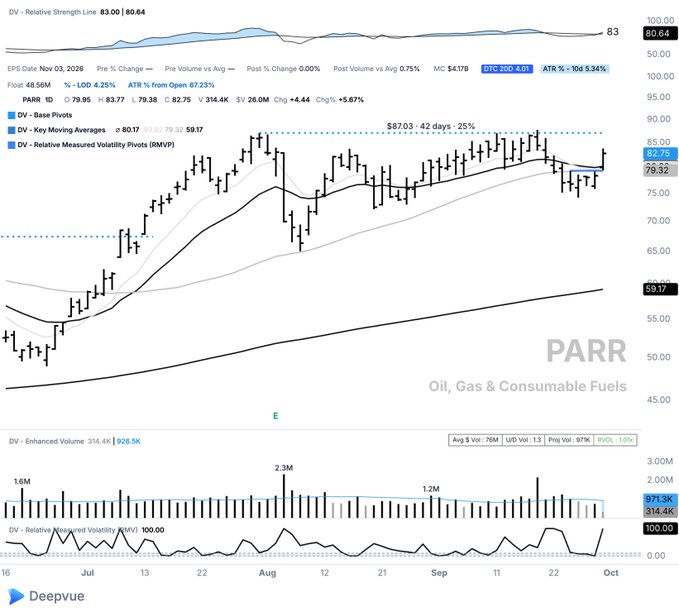Click the ATR % - 10d 5.34% badge
The height and width of the screenshot is (612, 679).
point(574,69)
